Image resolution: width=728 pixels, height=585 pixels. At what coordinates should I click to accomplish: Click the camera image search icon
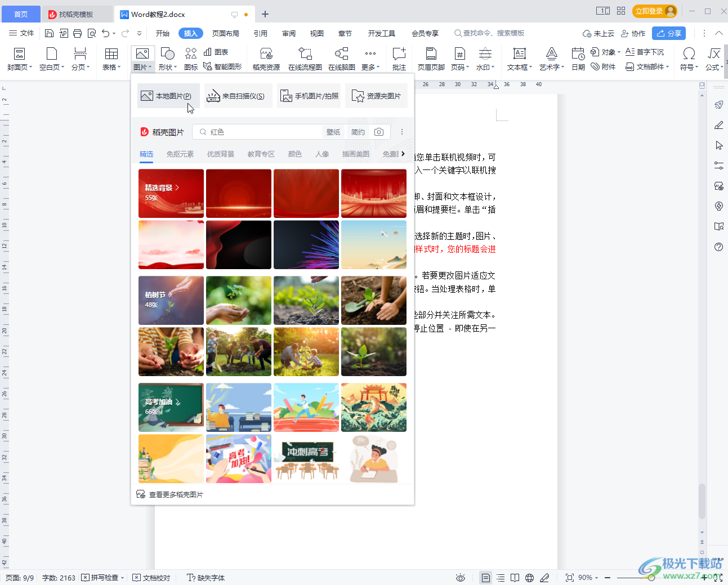pos(379,132)
